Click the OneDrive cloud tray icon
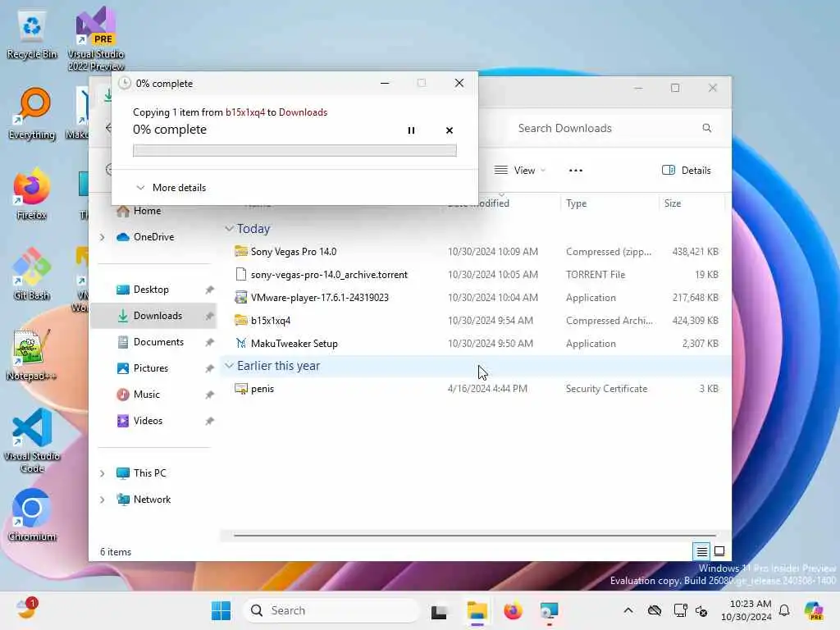The width and height of the screenshot is (840, 630). [x=654, y=610]
